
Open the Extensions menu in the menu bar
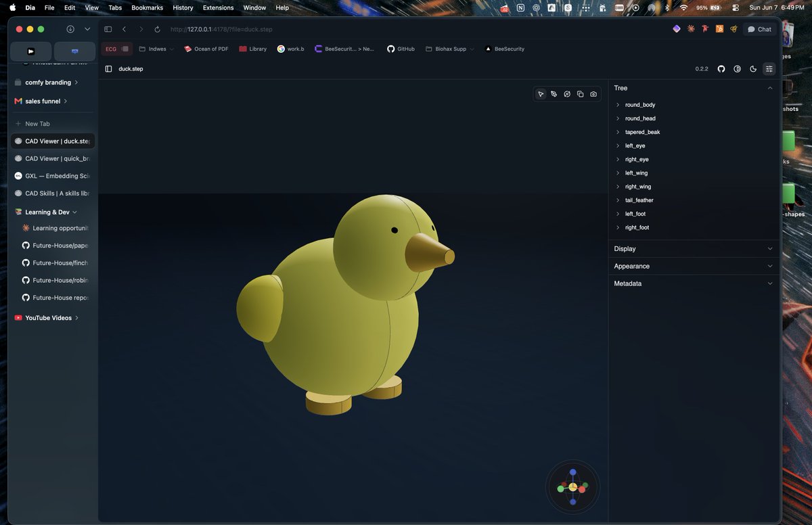click(218, 7)
